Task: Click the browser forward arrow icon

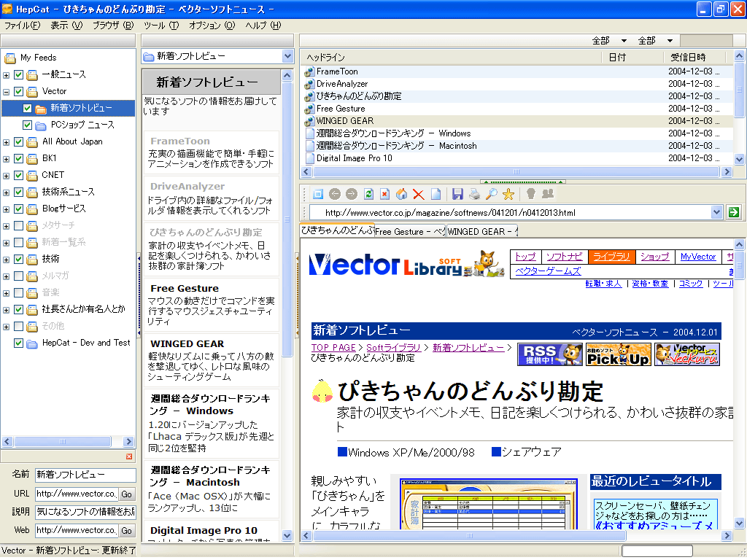Action: 352,194
